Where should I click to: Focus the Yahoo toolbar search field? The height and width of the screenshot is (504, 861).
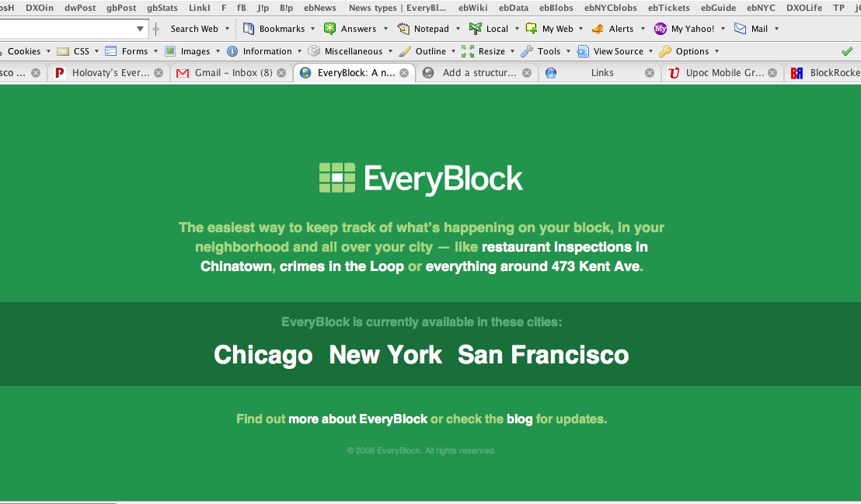(x=66, y=29)
